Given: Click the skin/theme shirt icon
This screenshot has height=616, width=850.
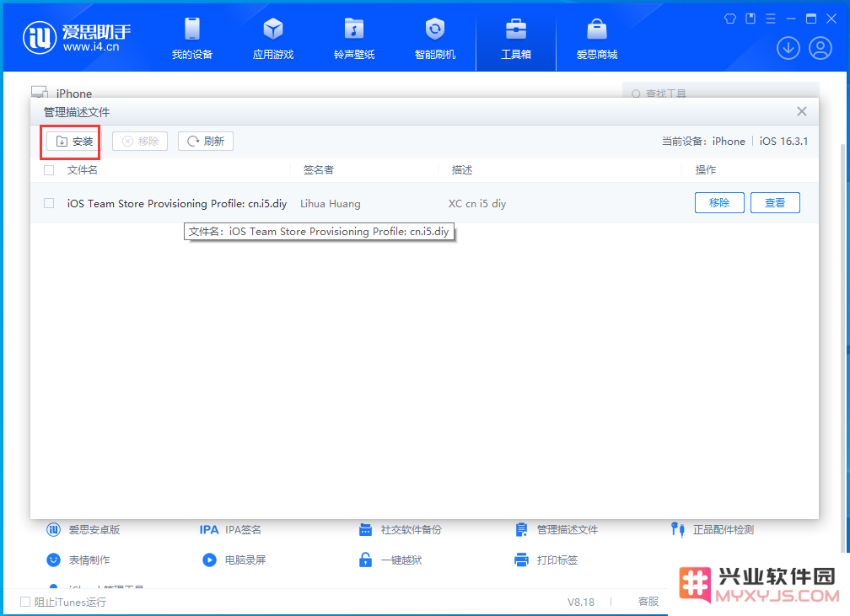Looking at the screenshot, I should point(730,19).
